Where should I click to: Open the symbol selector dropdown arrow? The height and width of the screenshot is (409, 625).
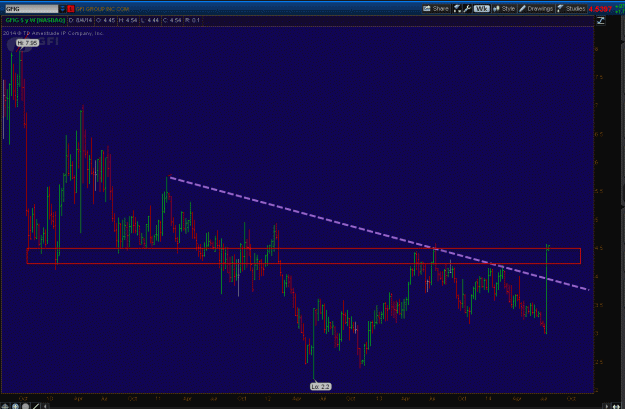[x=62, y=8]
